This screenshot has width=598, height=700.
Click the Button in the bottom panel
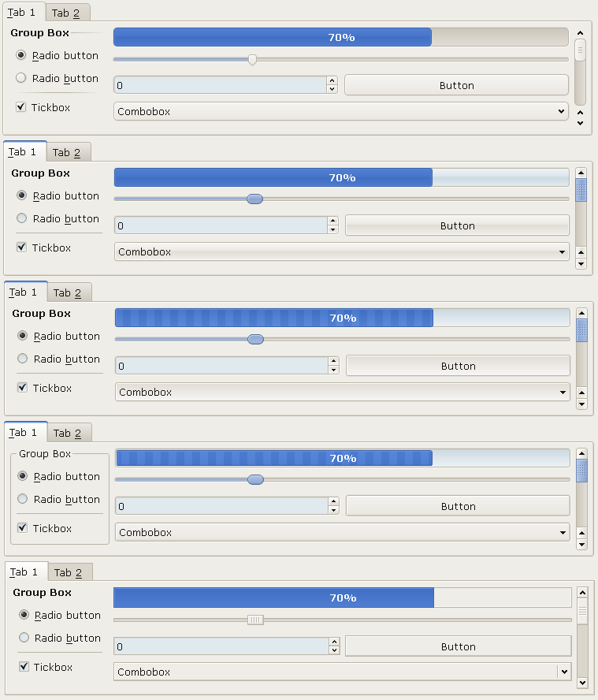(x=459, y=646)
